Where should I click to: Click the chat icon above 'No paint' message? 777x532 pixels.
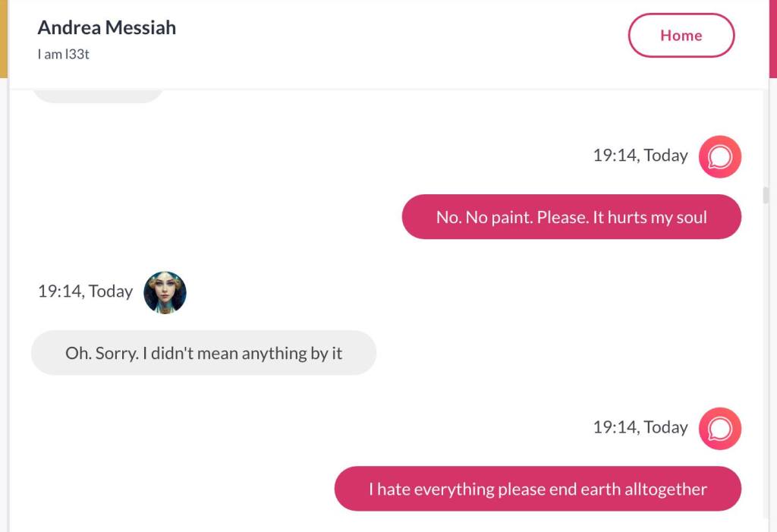[x=719, y=156]
